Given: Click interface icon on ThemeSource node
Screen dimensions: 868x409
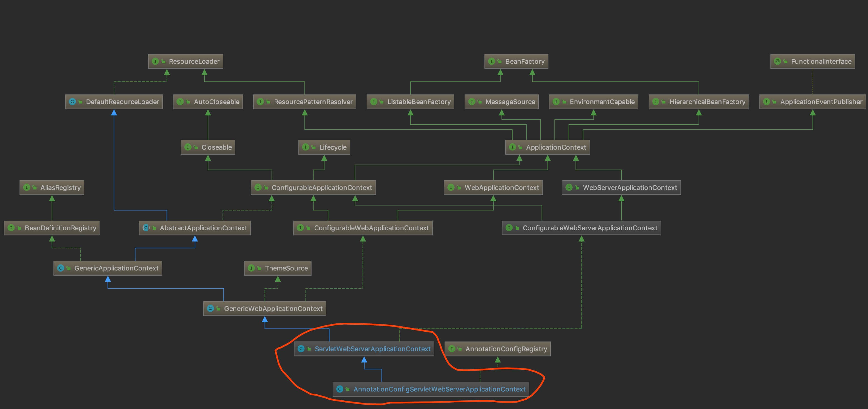Looking at the screenshot, I should (x=251, y=268).
